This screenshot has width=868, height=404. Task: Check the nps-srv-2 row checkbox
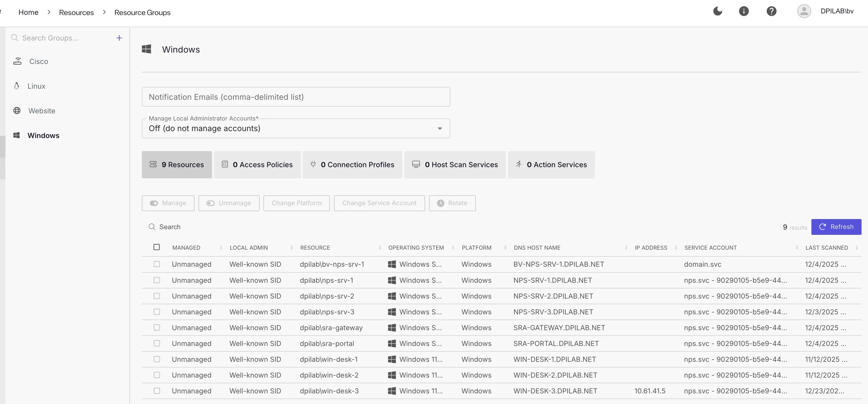[x=157, y=296]
